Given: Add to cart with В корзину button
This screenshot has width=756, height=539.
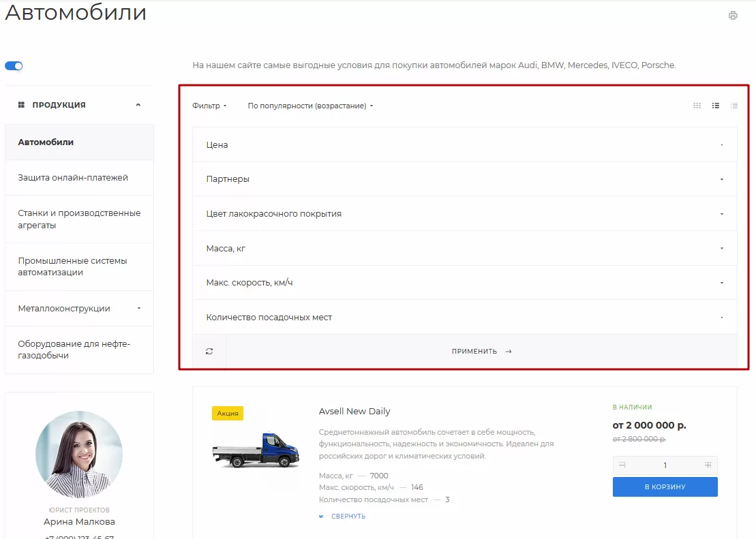Looking at the screenshot, I should [x=665, y=487].
